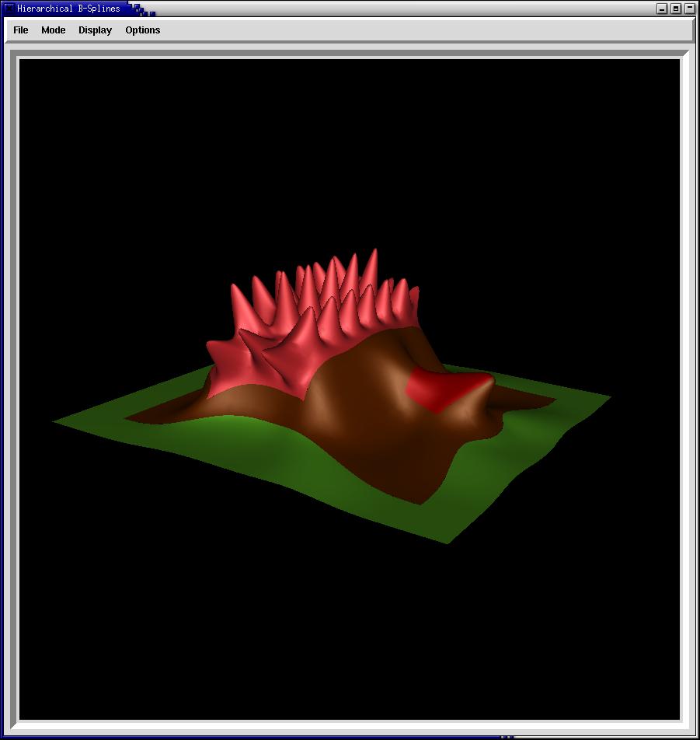
Task: Click the center of the brown mound
Action: pyautogui.click(x=365, y=404)
